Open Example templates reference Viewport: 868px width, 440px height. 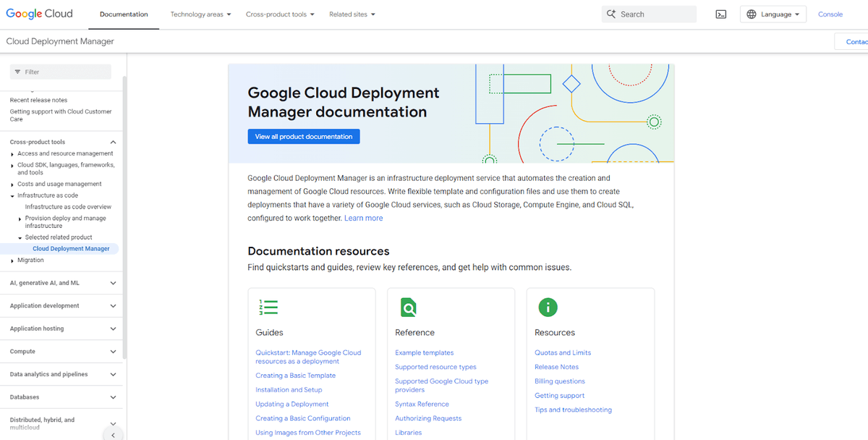tap(424, 353)
